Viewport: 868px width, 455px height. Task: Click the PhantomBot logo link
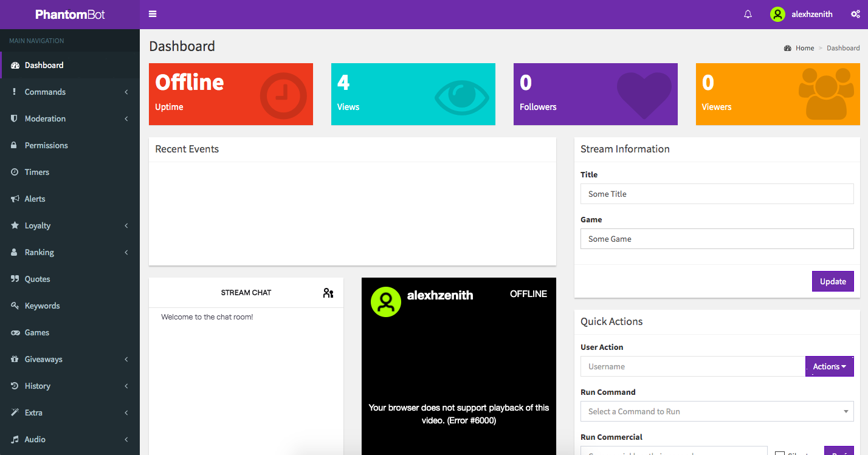click(x=70, y=14)
